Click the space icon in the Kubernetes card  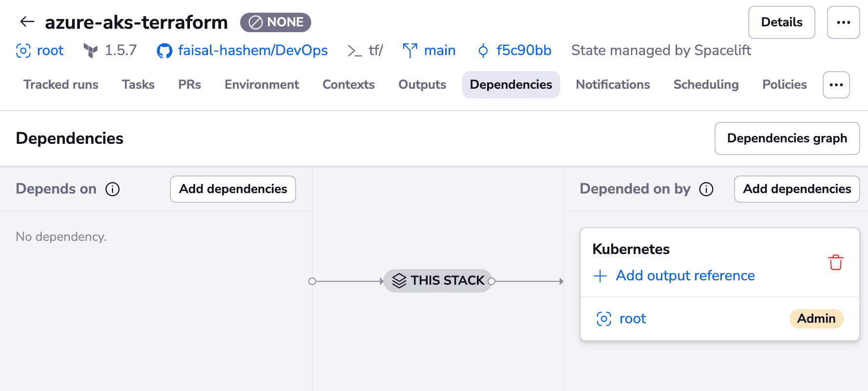point(604,319)
